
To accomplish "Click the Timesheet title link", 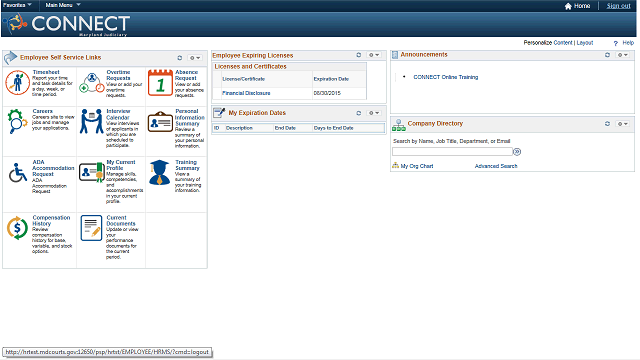I will tap(46, 72).
